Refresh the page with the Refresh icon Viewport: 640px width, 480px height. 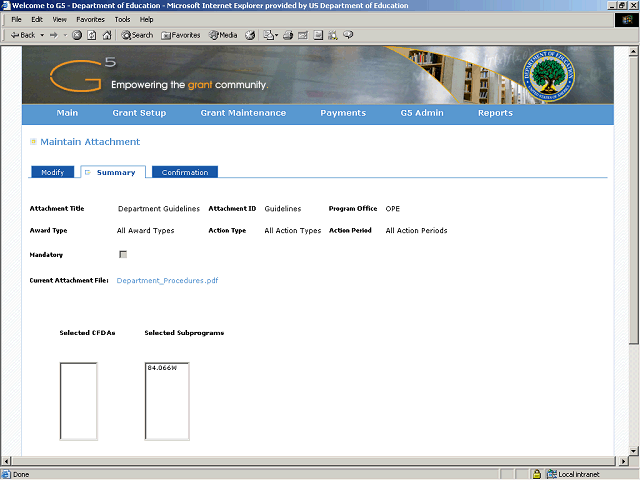(92, 35)
